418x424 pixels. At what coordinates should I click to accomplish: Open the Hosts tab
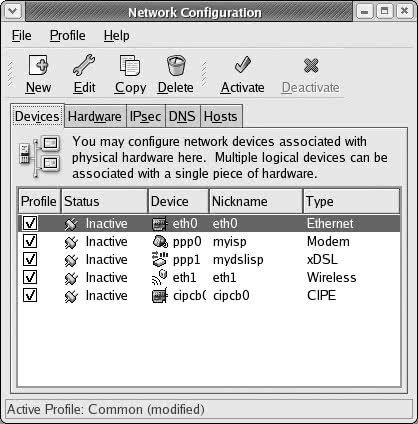coord(221,116)
